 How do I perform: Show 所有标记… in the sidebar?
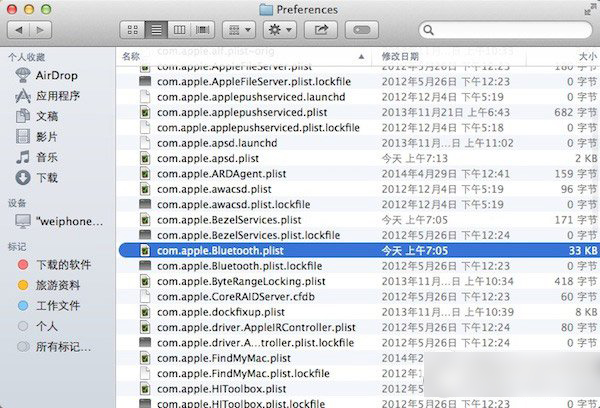[54, 347]
